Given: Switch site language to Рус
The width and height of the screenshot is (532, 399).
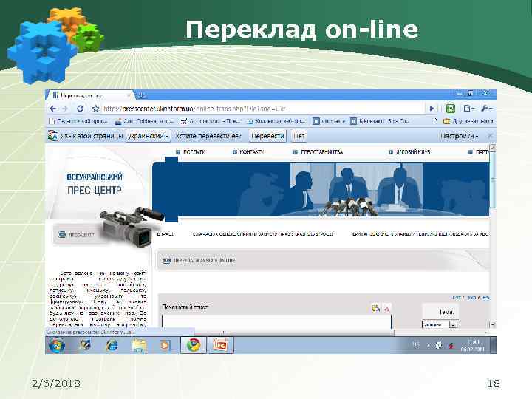Looking at the screenshot, I should coord(457,297).
